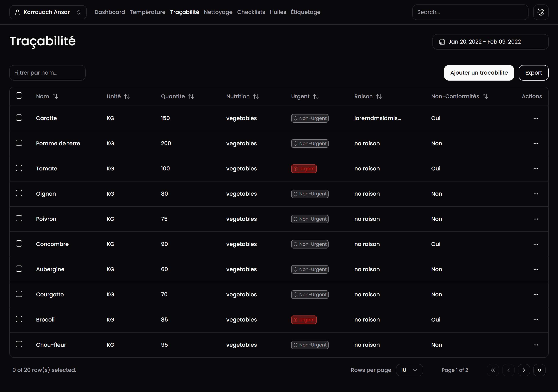Go to Nettoyage section

click(218, 12)
